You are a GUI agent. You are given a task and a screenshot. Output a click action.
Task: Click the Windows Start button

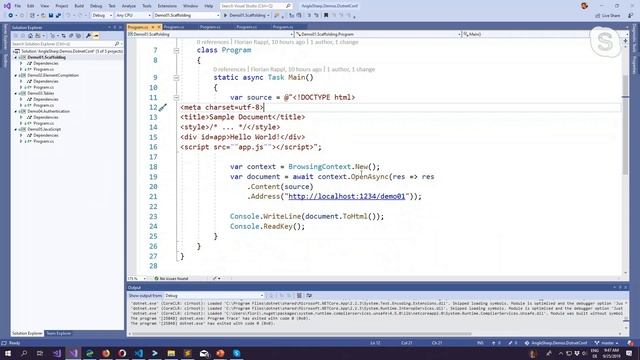8,353
